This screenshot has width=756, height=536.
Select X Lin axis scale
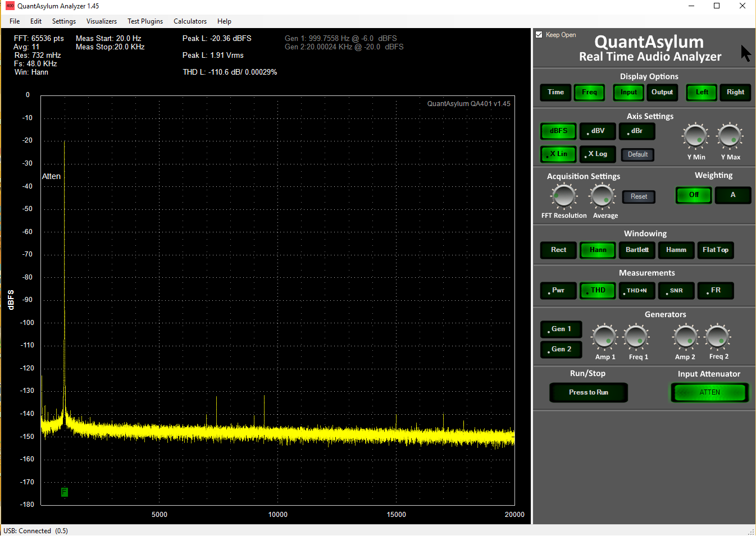click(x=558, y=154)
